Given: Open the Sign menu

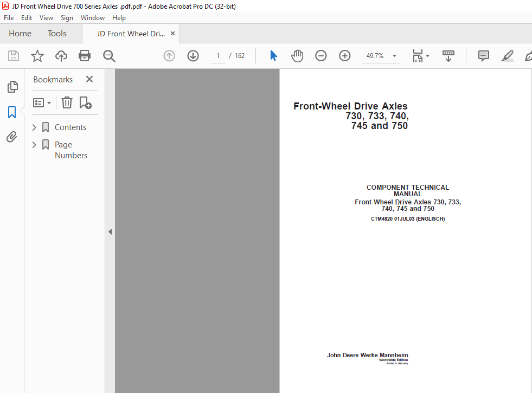Looking at the screenshot, I should coord(67,18).
